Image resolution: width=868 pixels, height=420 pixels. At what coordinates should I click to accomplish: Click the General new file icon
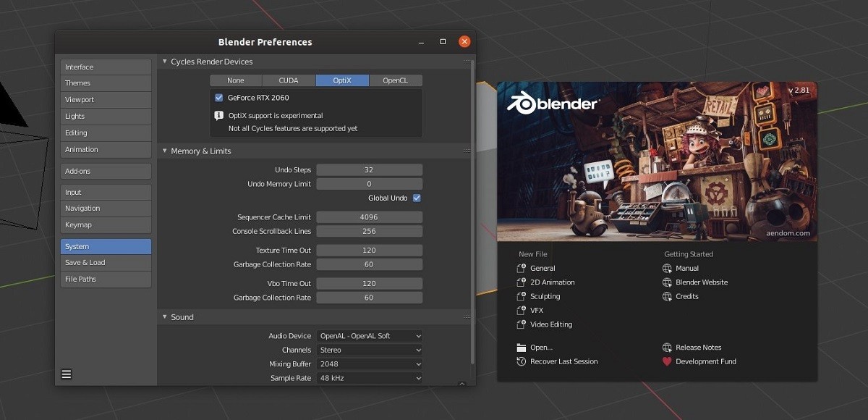tap(522, 268)
